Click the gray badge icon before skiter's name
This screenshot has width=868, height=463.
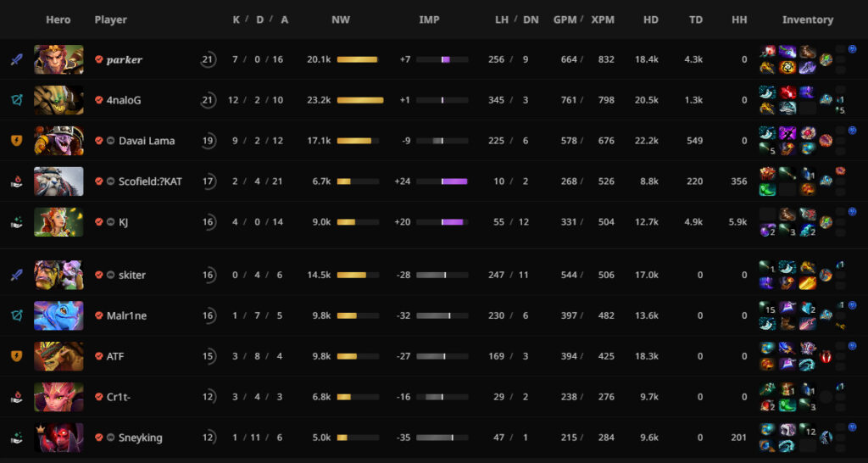point(111,275)
